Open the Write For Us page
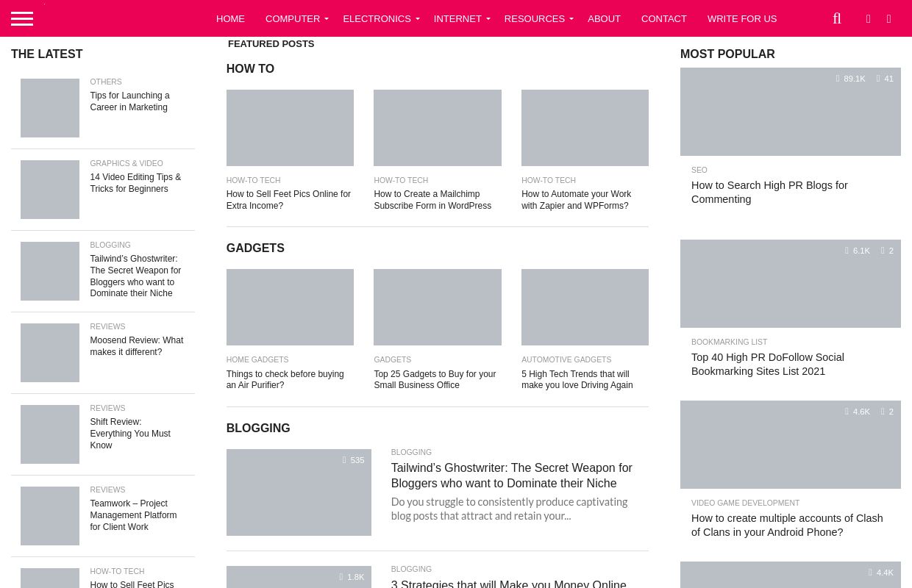Viewport: 912px width, 588px height. (741, 18)
